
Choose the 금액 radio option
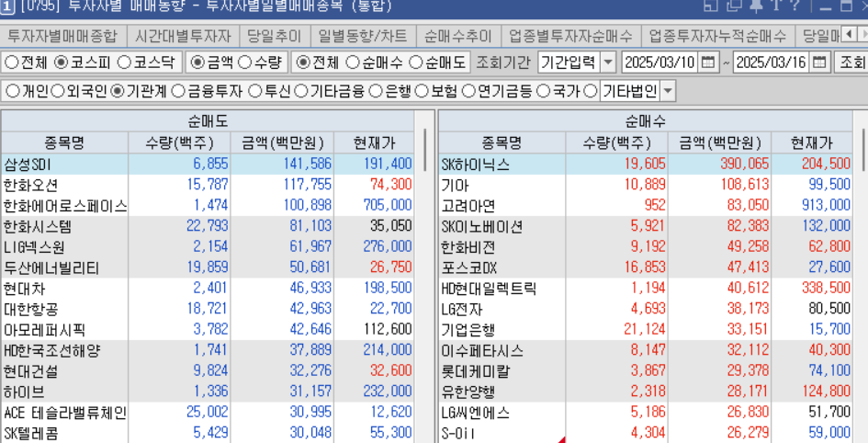point(197,62)
